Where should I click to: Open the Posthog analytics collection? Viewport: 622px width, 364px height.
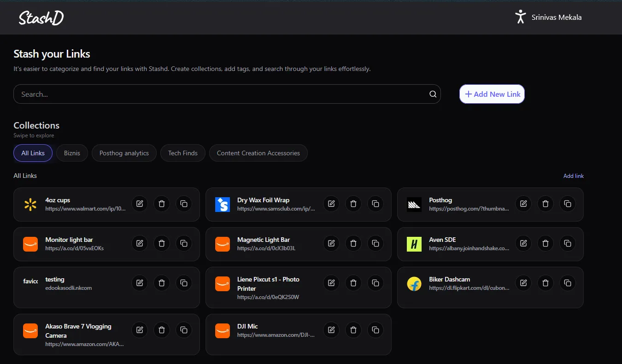point(124,153)
